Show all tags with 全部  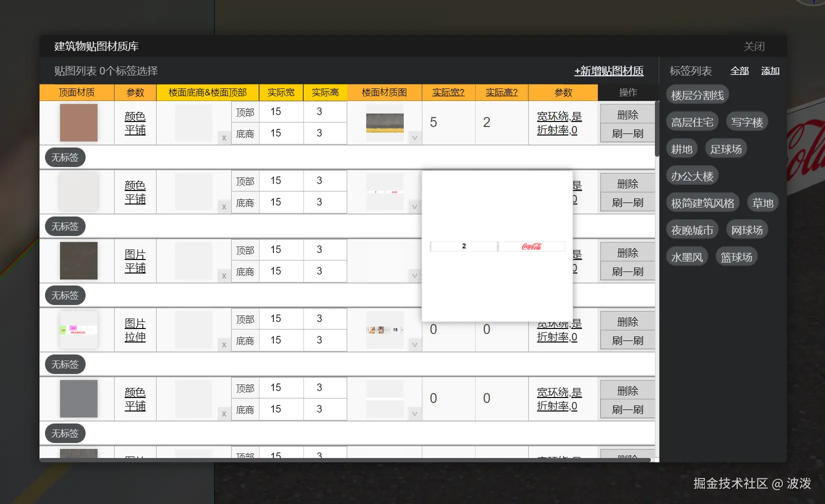pos(739,71)
